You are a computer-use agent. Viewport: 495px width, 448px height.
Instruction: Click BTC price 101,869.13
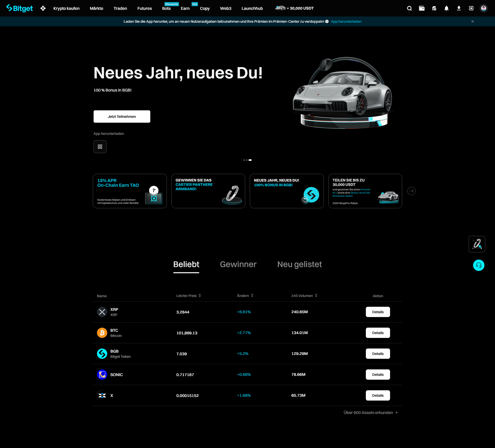pos(187,333)
